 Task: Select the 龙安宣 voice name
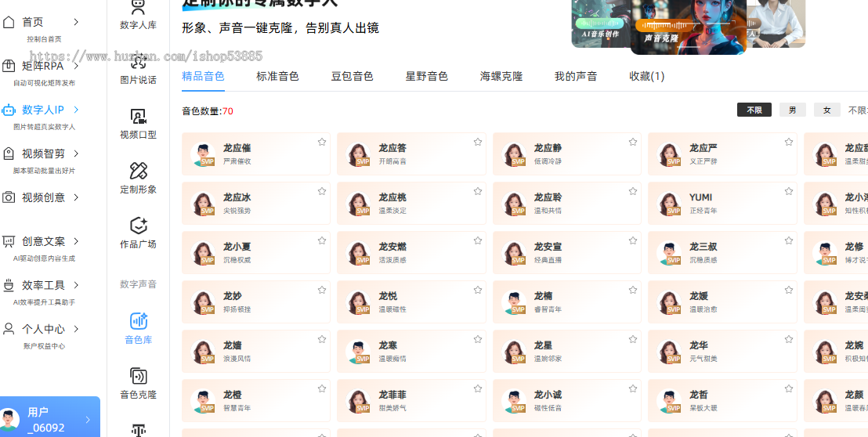tap(548, 247)
